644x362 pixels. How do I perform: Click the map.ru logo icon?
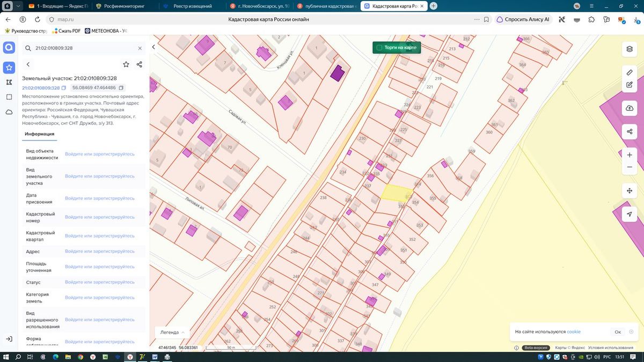coord(9,48)
